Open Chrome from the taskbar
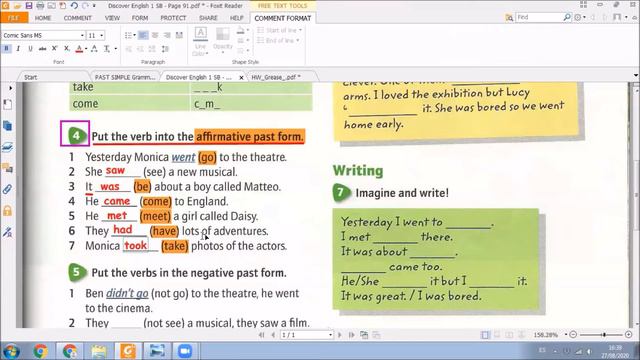This screenshot has height=360, width=640. pos(40,351)
